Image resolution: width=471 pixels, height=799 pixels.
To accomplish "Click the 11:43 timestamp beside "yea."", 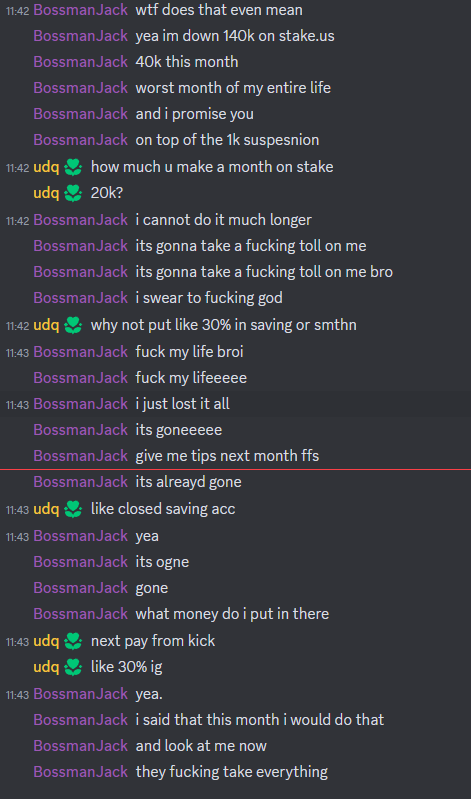I will click(17, 695).
